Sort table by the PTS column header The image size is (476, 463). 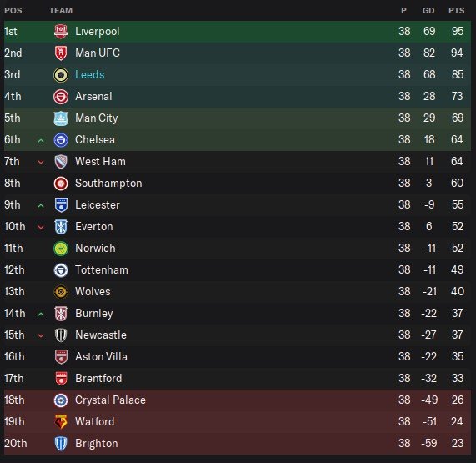[456, 11]
